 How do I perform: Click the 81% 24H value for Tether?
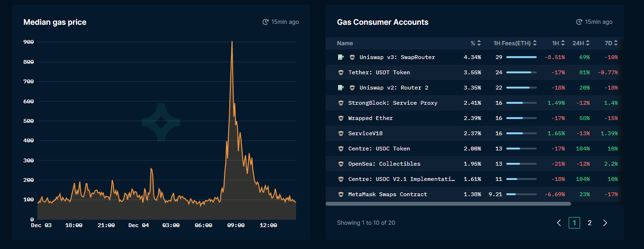[584, 72]
